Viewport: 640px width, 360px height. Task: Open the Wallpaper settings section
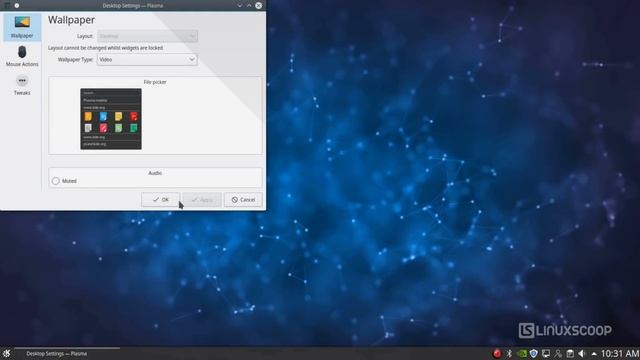(x=22, y=27)
